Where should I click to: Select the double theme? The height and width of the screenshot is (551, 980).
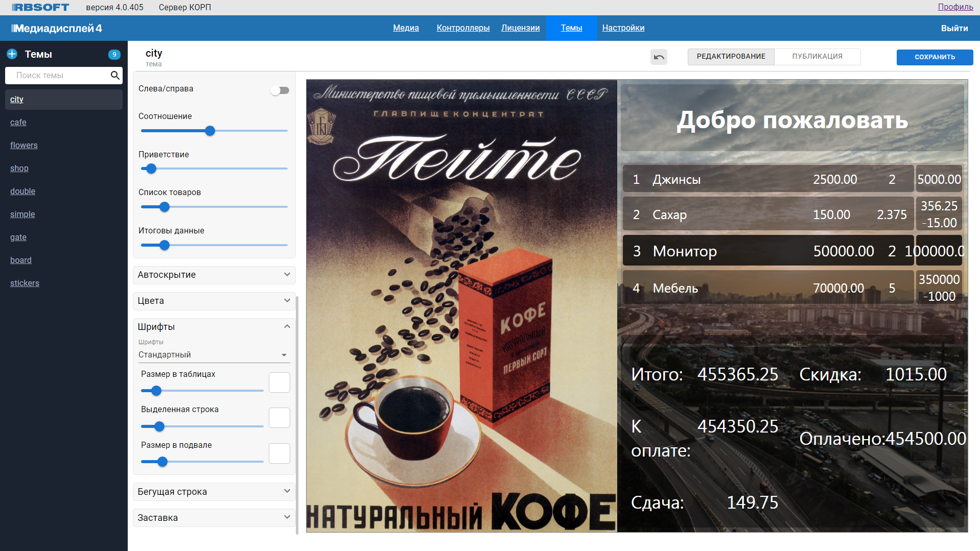point(22,191)
